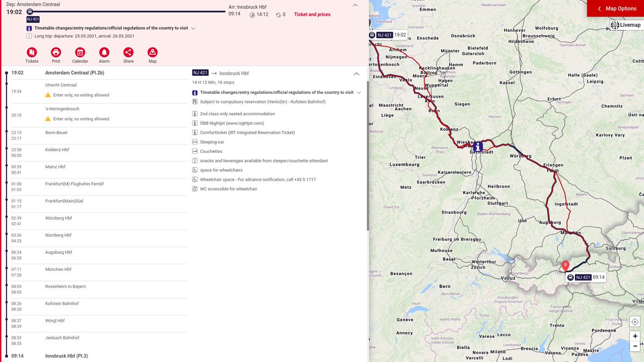Click the space for wheelchairs icon
Screen dimensions: 644x362
(195, 170)
